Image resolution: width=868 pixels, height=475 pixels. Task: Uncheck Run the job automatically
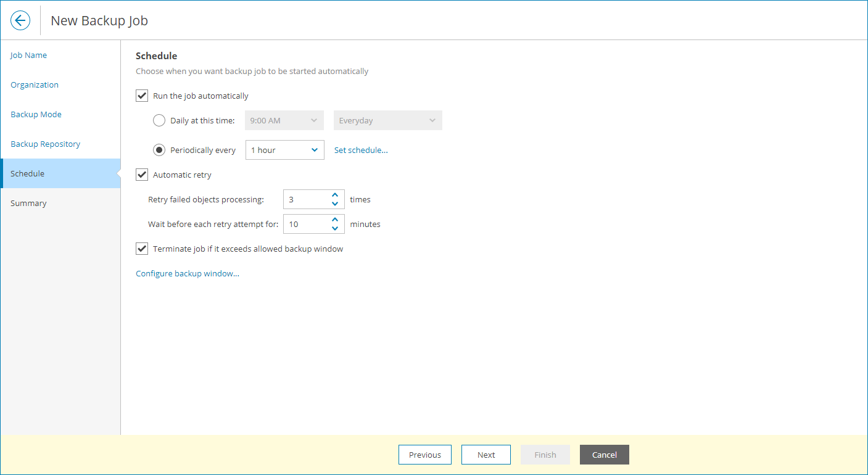[141, 96]
